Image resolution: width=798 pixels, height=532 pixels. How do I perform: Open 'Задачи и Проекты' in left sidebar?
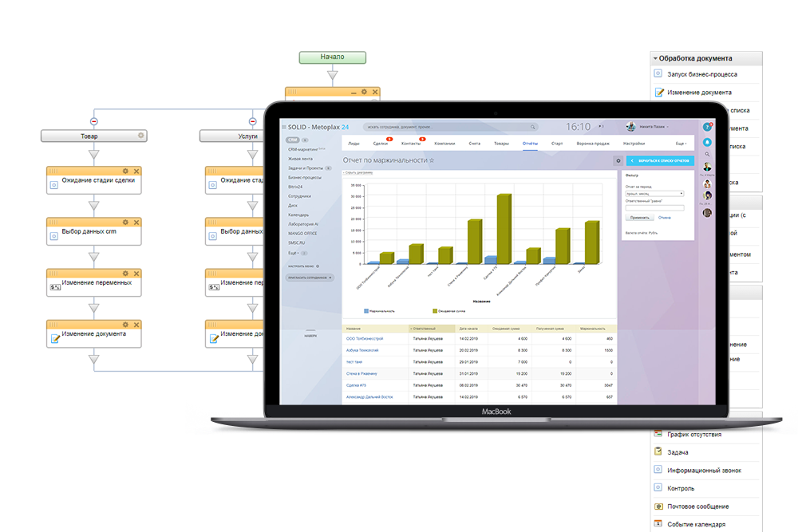[306, 167]
